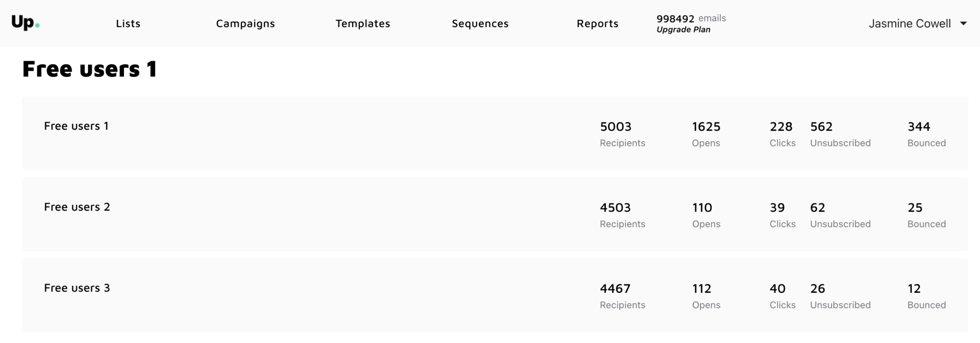Screen dimensions: 980x343
Task: Select the 40 clicks value
Action: [778, 288]
